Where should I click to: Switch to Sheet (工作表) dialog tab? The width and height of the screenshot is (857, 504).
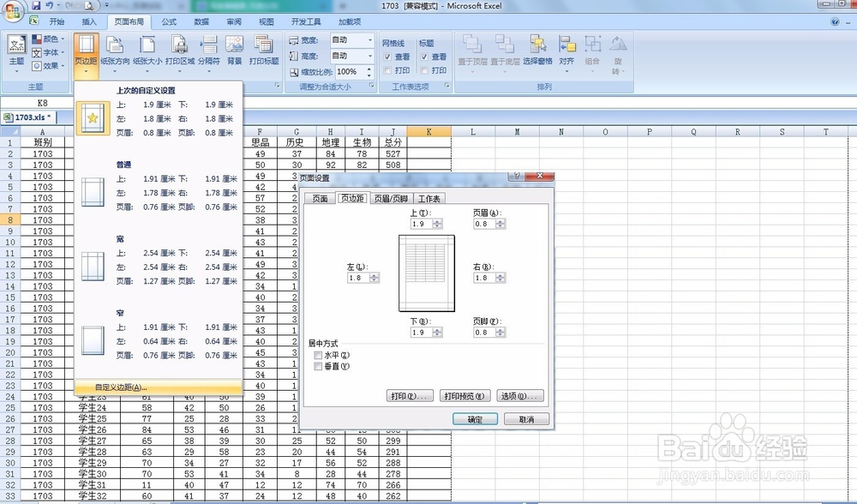point(429,199)
